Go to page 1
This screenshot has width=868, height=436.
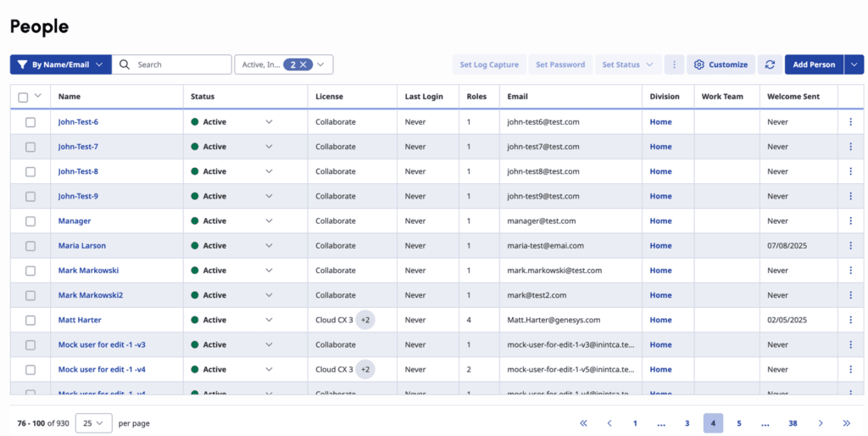(635, 423)
